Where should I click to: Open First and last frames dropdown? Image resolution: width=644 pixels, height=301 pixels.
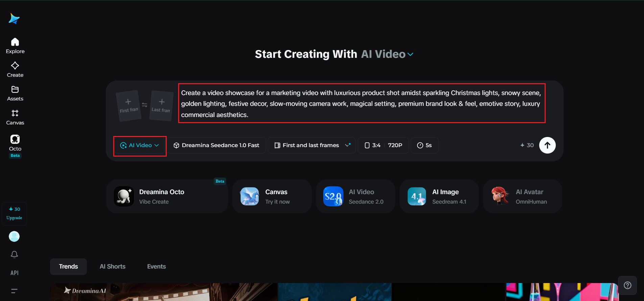(311, 145)
